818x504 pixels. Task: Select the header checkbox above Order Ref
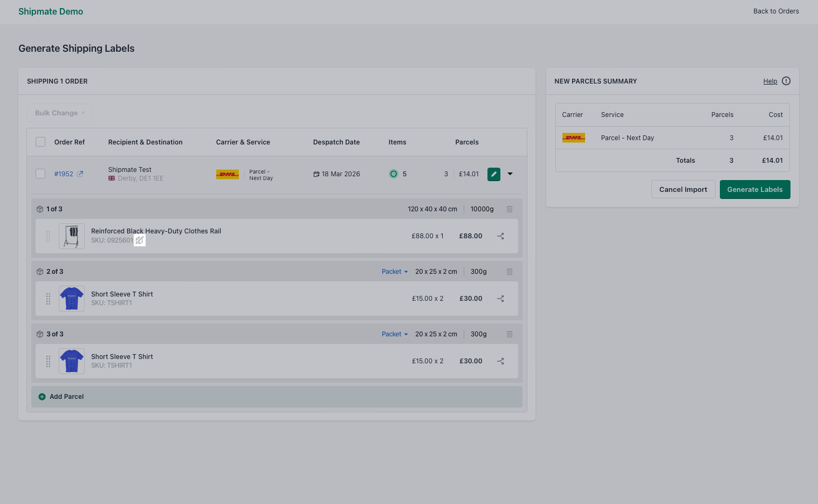click(x=40, y=141)
